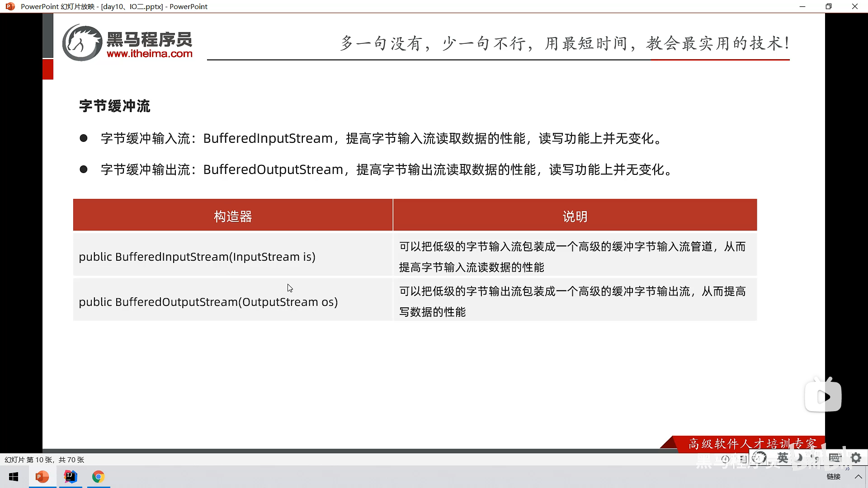Image resolution: width=868 pixels, height=488 pixels.
Task: Open IntelliJ IDEA from the taskbar
Action: coord(71,477)
